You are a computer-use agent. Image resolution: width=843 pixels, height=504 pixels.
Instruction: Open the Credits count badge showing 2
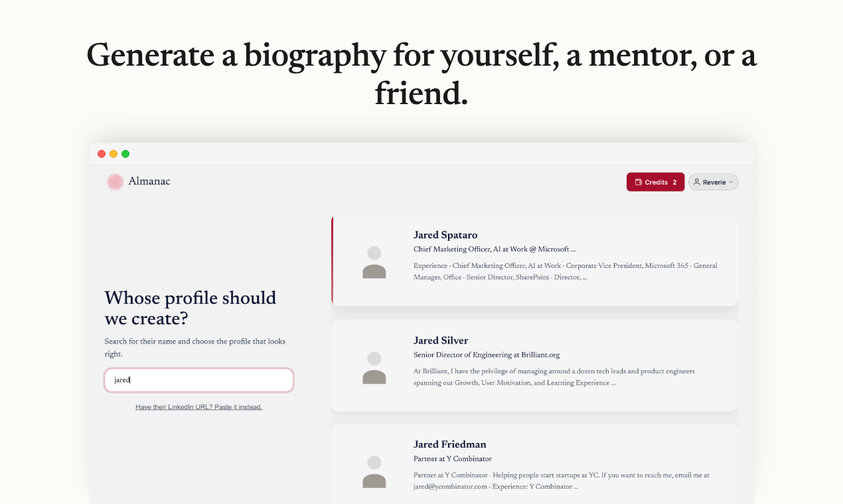(674, 182)
